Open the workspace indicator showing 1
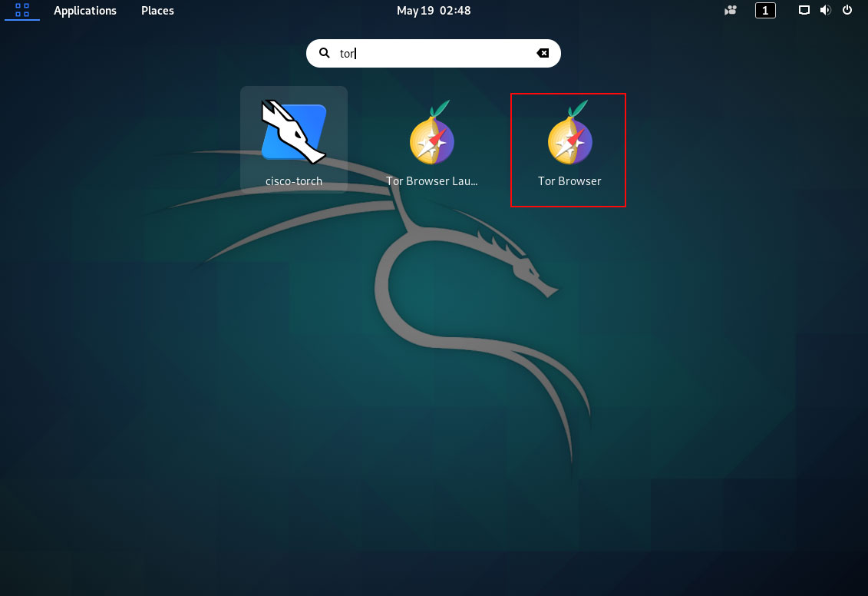This screenshot has height=596, width=868. click(765, 10)
